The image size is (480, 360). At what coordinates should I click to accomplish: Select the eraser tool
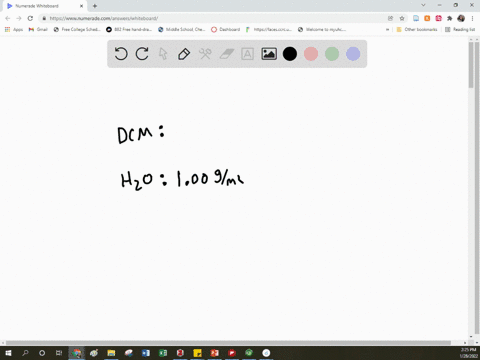226,54
